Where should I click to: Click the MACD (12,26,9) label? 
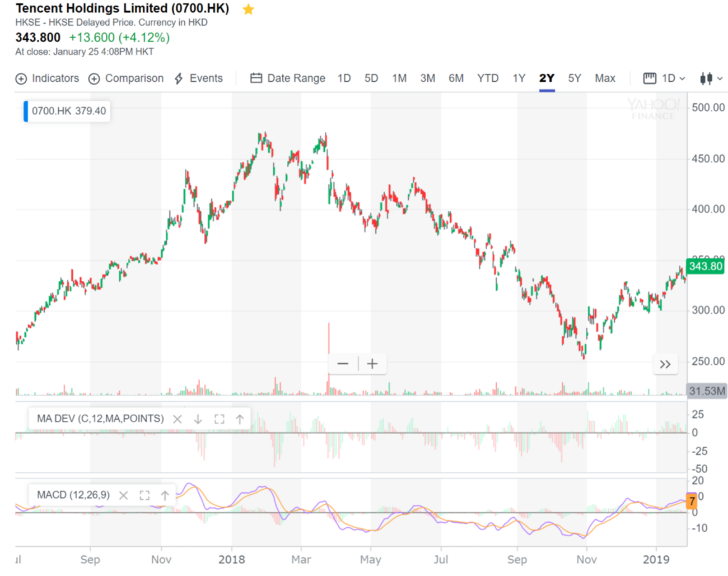[73, 495]
